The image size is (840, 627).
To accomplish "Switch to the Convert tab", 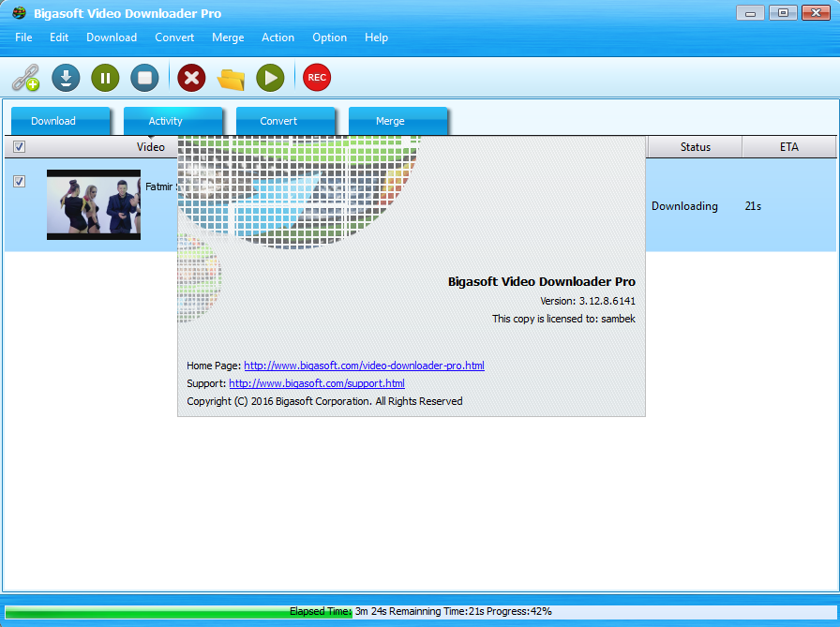I will tap(286, 121).
